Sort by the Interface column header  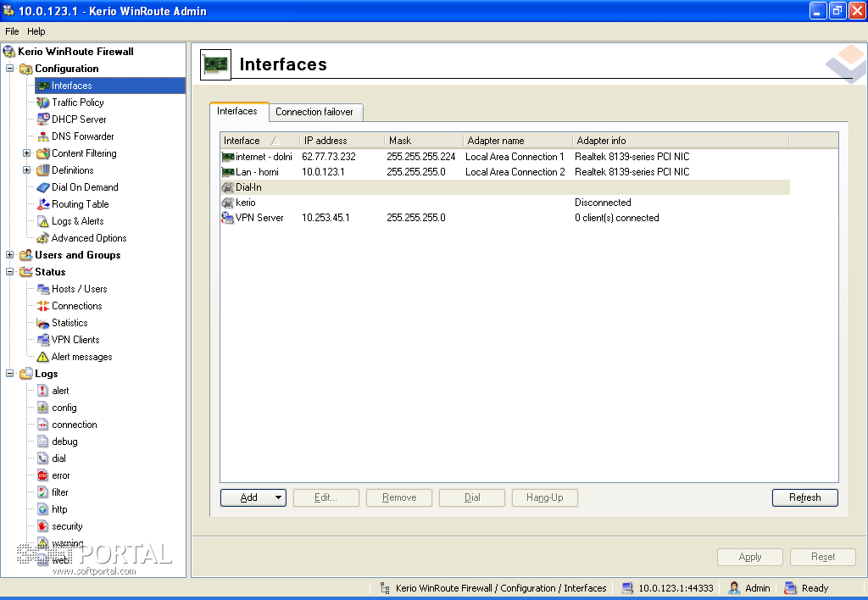[x=259, y=141]
